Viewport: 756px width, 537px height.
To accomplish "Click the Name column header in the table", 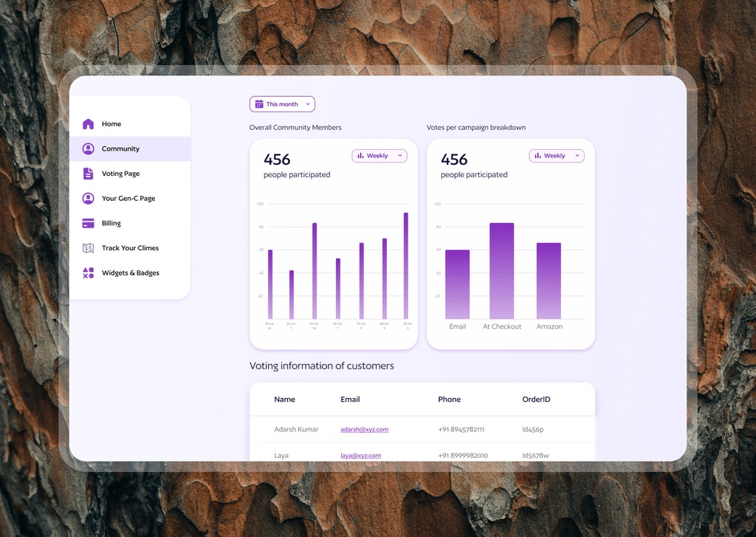I will pos(285,399).
